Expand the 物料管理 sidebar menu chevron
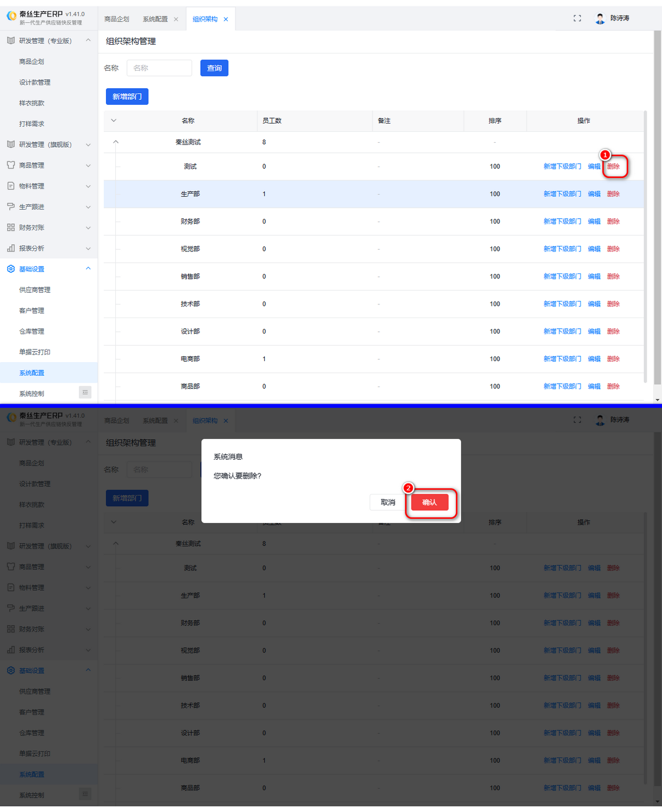This screenshot has height=812, width=662. (88, 186)
